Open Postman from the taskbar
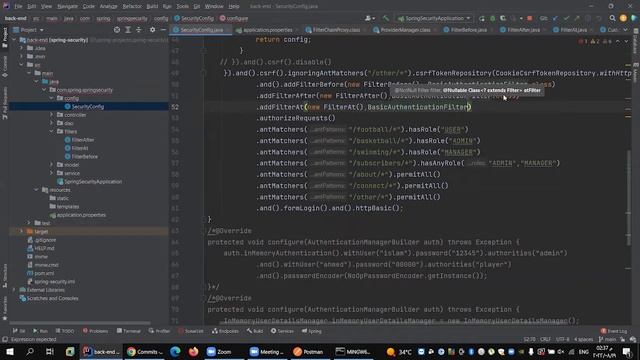 point(308,351)
